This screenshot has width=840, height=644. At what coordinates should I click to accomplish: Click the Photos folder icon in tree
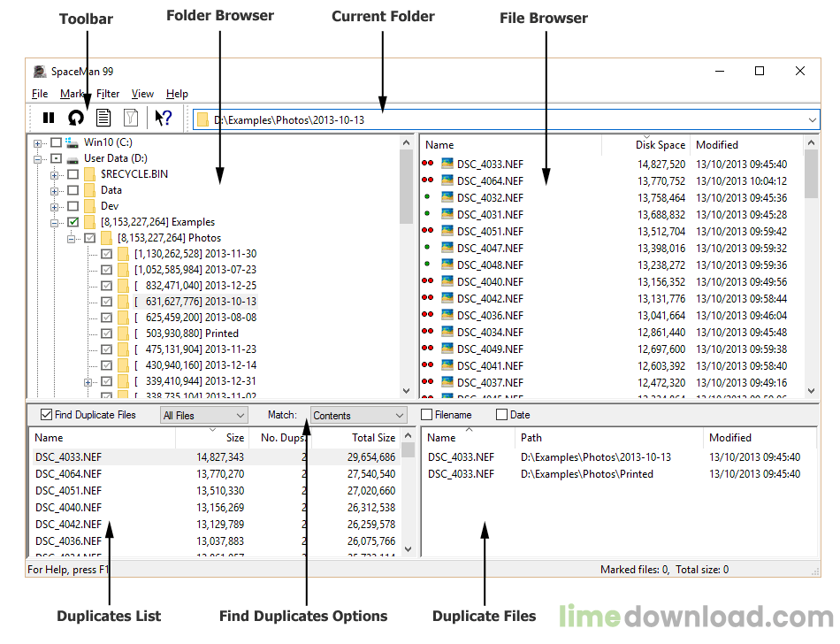(x=107, y=238)
